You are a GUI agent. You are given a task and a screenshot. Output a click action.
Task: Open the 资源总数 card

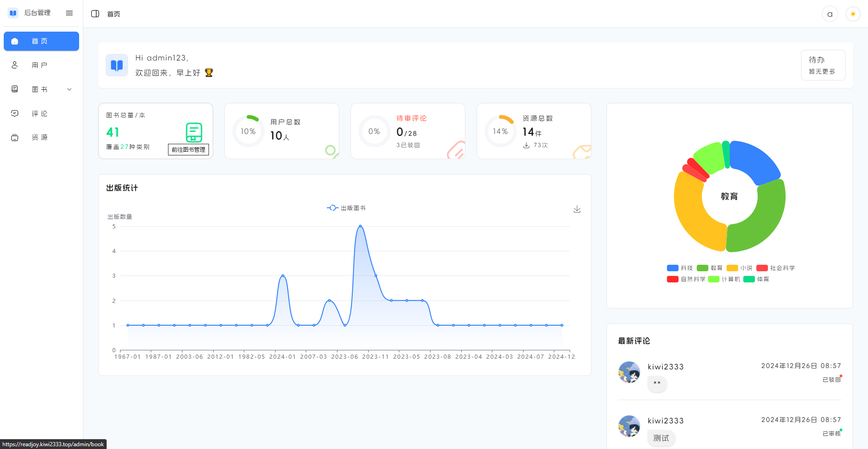(x=534, y=131)
